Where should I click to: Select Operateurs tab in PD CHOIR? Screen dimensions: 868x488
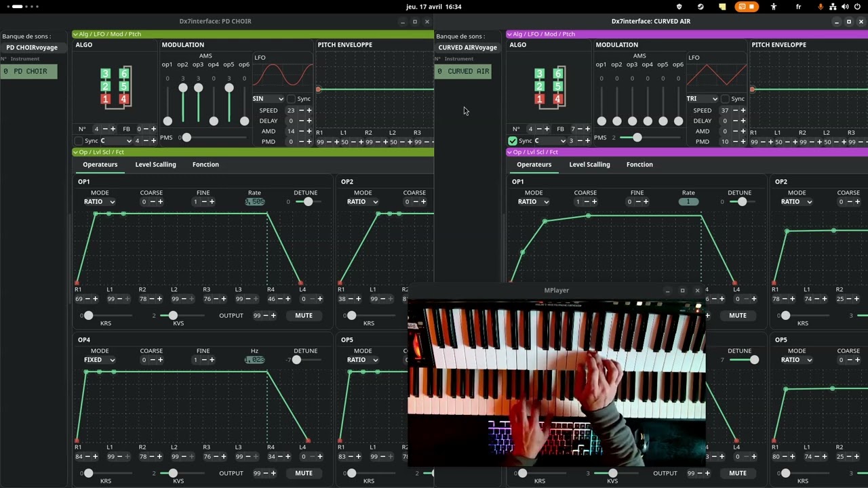pos(100,165)
